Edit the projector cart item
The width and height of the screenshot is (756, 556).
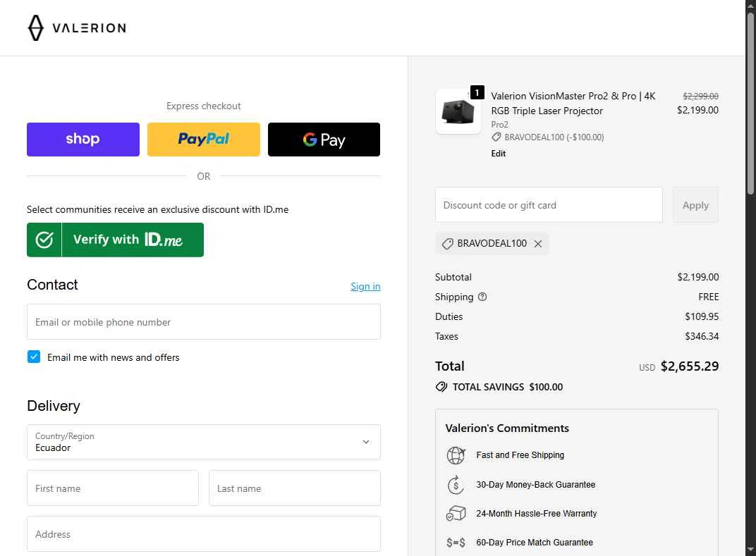[x=498, y=154]
